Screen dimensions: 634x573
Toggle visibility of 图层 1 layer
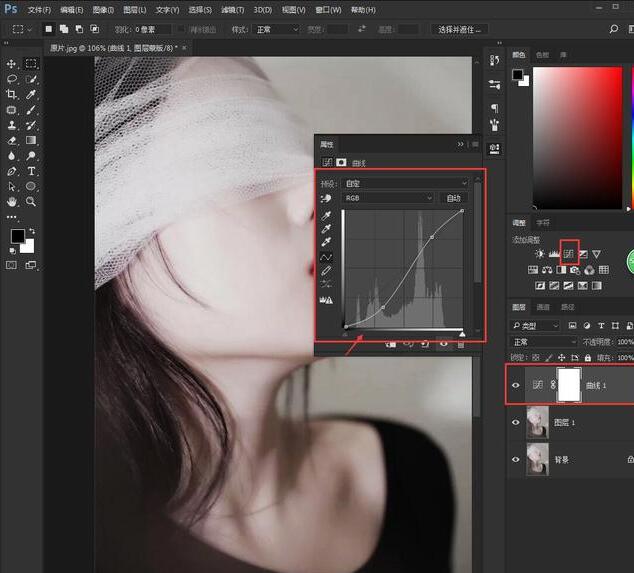point(516,423)
